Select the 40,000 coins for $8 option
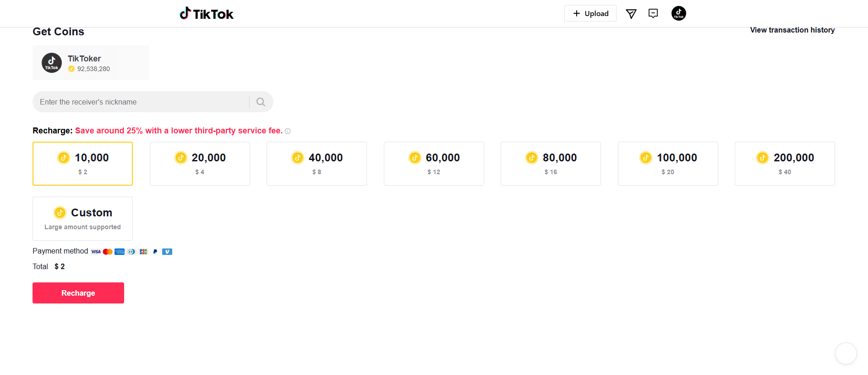The height and width of the screenshot is (375, 868). pos(317,164)
